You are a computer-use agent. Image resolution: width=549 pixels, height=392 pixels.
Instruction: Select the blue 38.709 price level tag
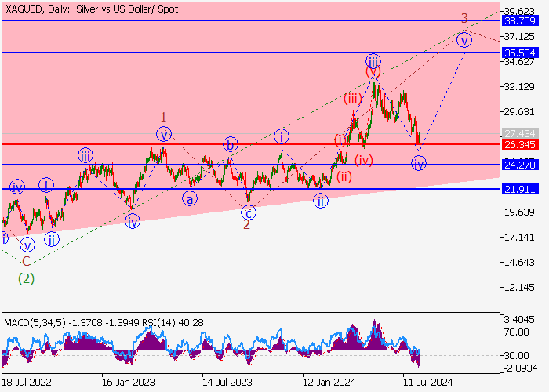click(x=520, y=20)
